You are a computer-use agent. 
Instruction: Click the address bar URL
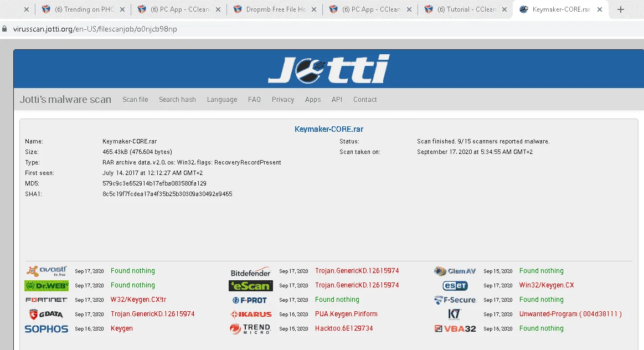(x=95, y=29)
